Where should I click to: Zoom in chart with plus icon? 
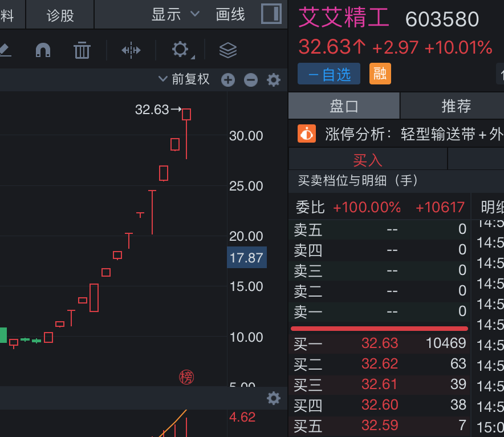click(x=228, y=80)
